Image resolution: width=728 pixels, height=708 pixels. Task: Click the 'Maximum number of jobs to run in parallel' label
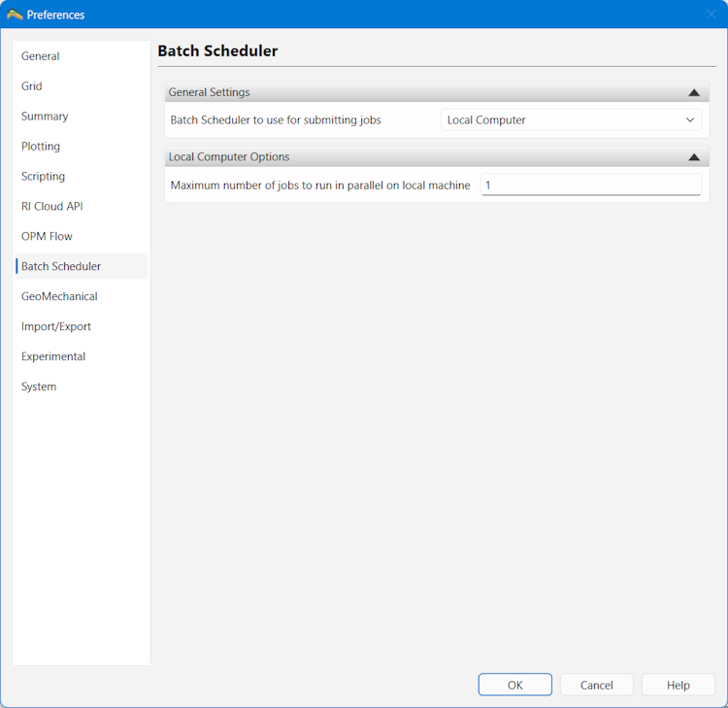[x=320, y=185]
